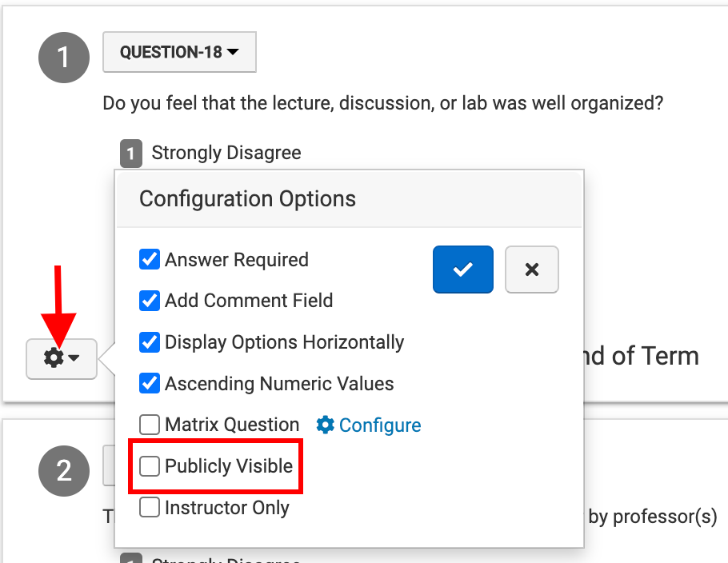The height and width of the screenshot is (563, 728).
Task: Enable the Instructor Only checkbox
Action: (x=150, y=508)
